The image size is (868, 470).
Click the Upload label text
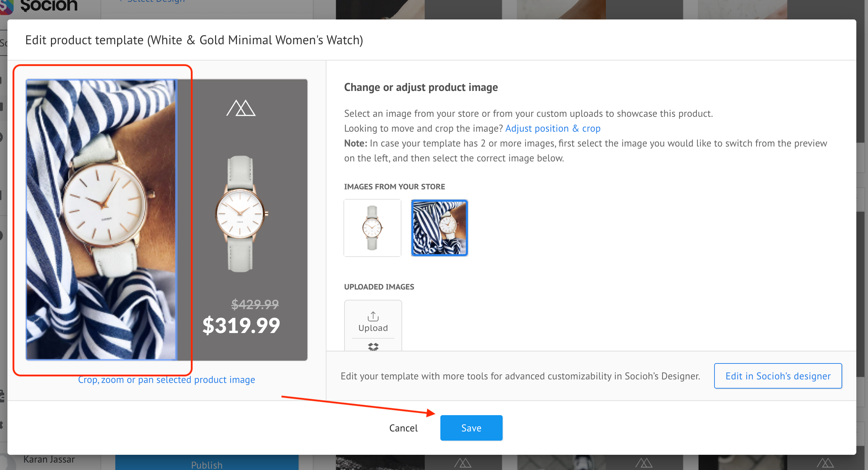click(373, 328)
